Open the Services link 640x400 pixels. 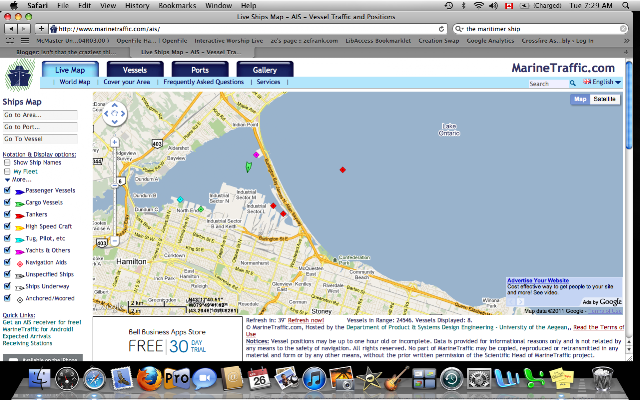pos(268,82)
